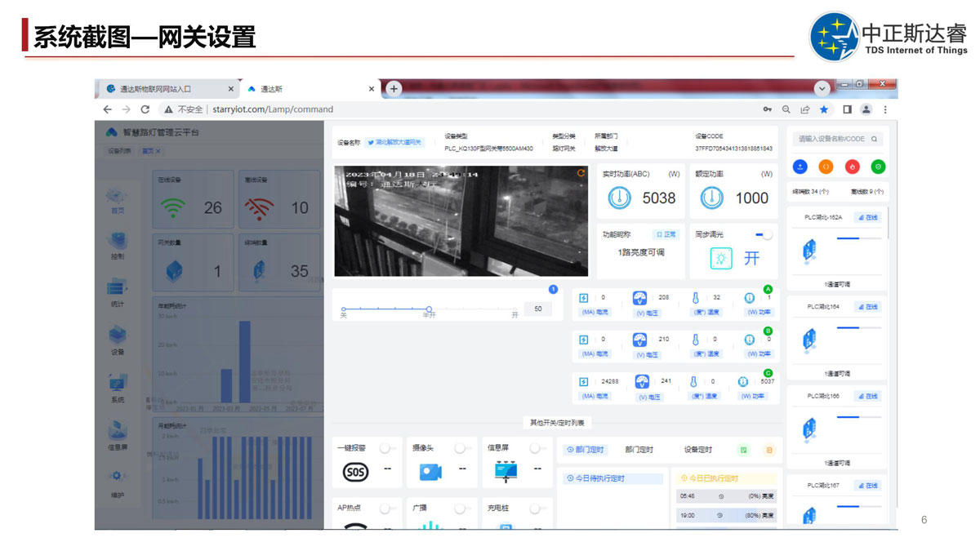Click the orange circle code icon

826,167
